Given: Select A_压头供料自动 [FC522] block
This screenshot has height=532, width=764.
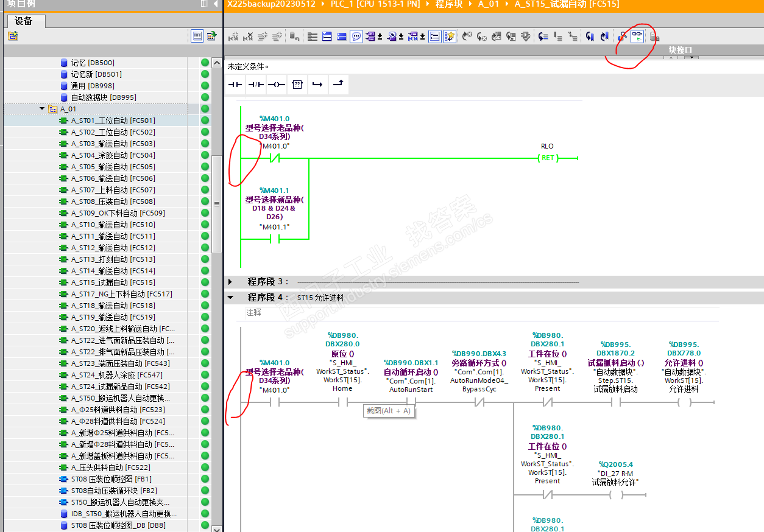Looking at the screenshot, I should [x=110, y=467].
